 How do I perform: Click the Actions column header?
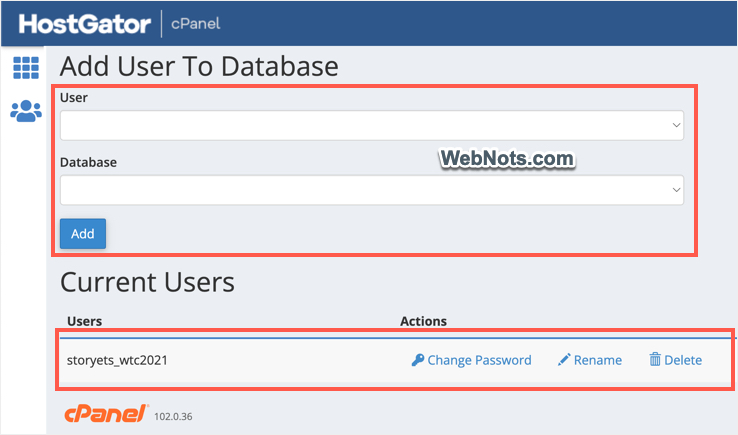point(423,321)
